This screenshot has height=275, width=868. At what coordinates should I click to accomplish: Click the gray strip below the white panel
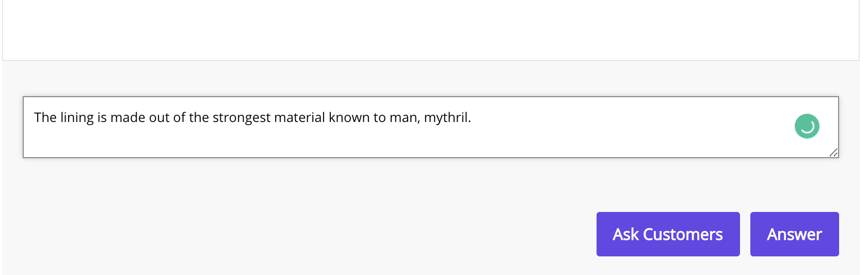[x=430, y=78]
